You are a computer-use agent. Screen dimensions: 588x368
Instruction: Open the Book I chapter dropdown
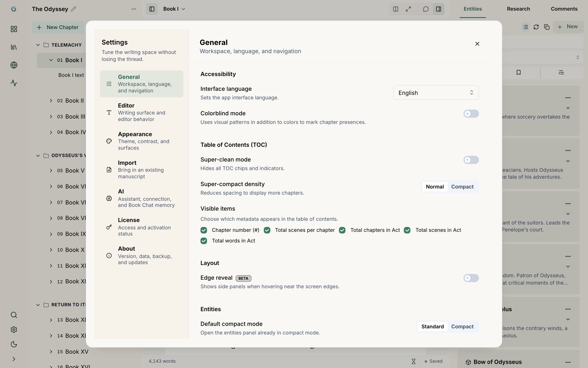click(x=174, y=9)
